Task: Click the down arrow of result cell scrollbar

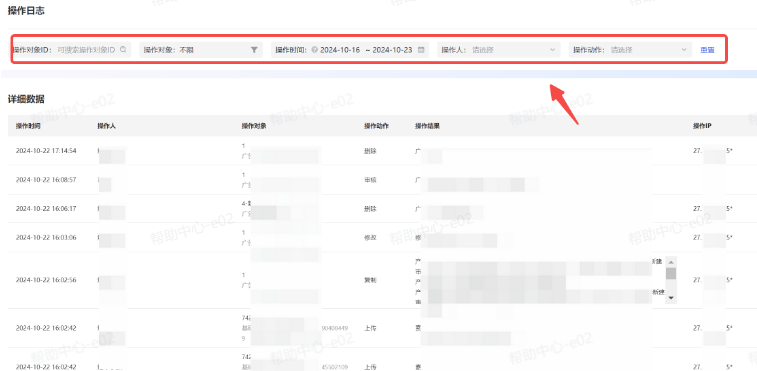Action: 671,298
